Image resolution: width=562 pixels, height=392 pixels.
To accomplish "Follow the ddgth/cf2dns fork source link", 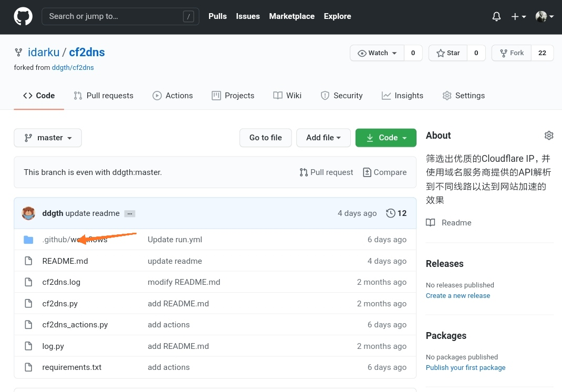I will coord(72,68).
